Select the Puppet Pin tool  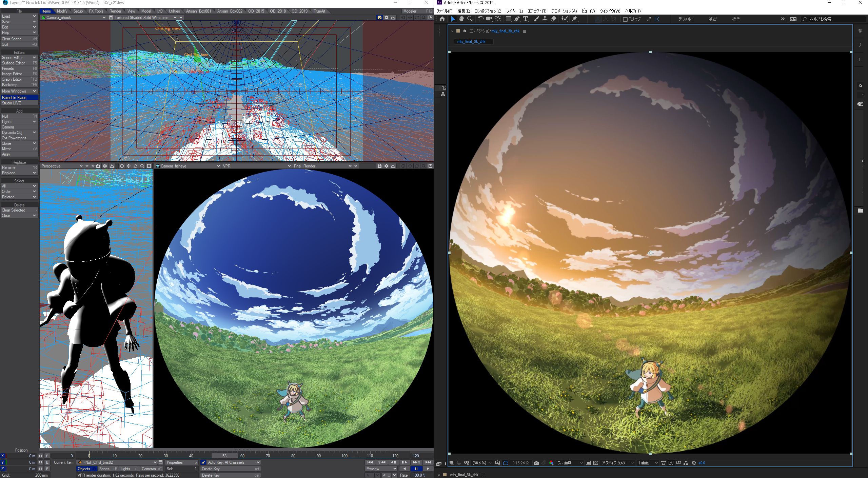pos(575,19)
